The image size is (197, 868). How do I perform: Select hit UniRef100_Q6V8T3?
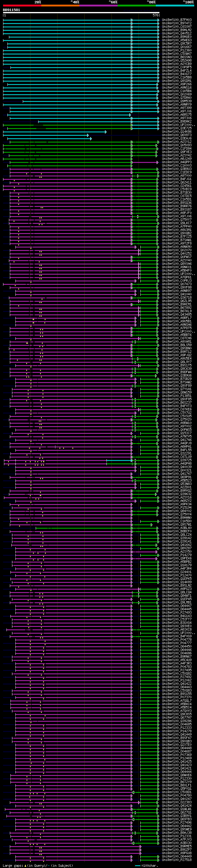[177, 135]
